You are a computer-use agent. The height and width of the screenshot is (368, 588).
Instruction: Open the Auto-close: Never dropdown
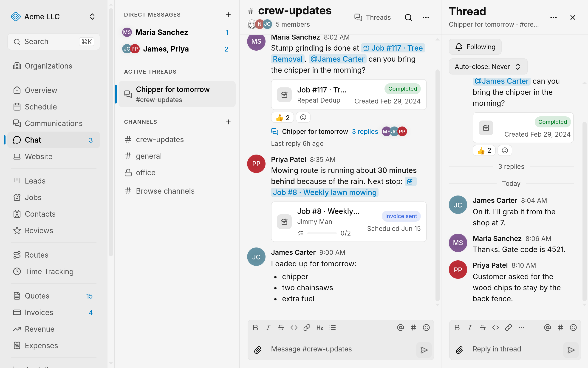[x=488, y=66]
